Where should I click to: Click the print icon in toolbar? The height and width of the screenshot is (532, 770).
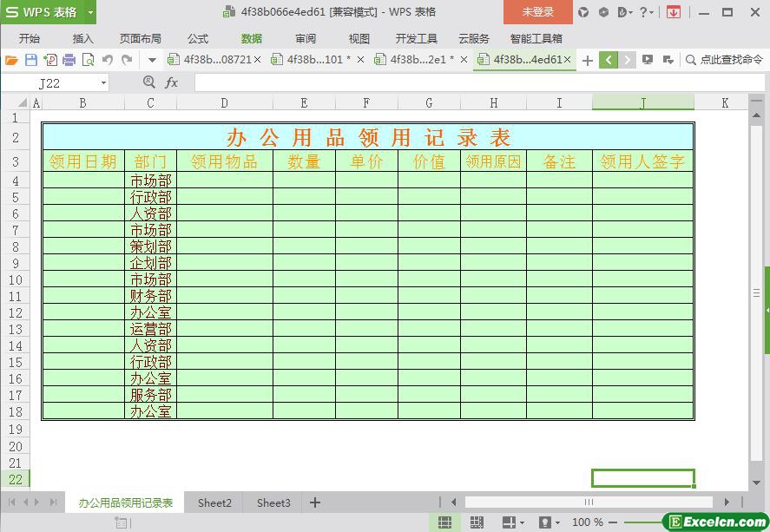point(69,60)
